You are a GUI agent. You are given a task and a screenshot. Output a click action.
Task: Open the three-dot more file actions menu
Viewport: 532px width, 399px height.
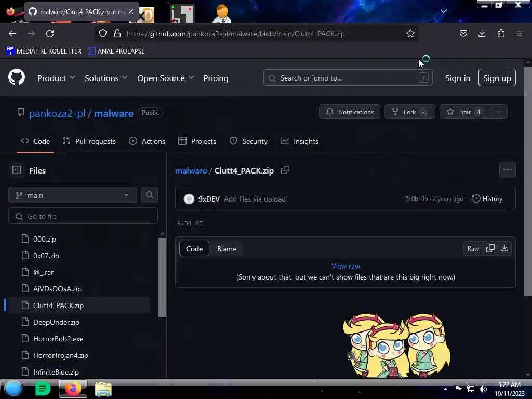point(507,170)
